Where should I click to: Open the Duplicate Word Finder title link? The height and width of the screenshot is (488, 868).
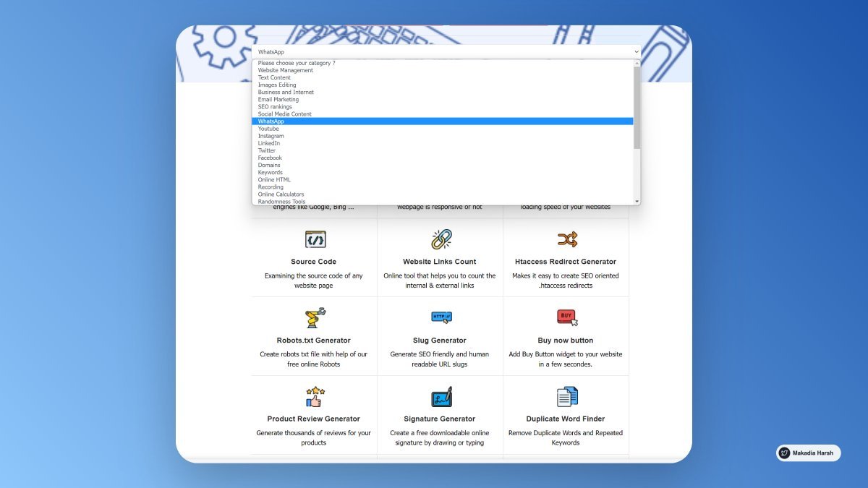pyautogui.click(x=566, y=419)
